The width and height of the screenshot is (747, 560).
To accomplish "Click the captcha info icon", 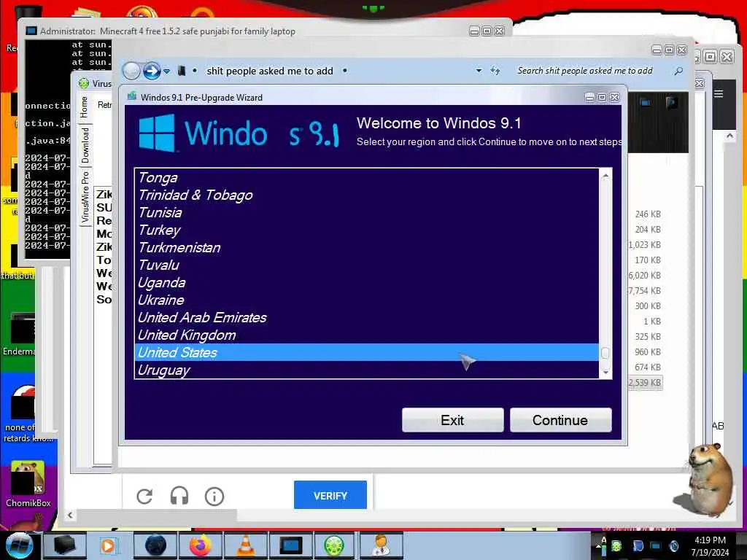I will tap(214, 496).
